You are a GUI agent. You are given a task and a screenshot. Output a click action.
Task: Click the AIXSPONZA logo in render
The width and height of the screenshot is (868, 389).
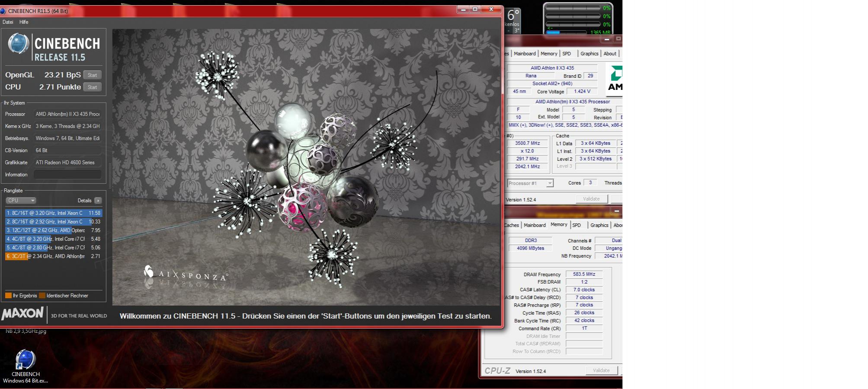tap(186, 274)
